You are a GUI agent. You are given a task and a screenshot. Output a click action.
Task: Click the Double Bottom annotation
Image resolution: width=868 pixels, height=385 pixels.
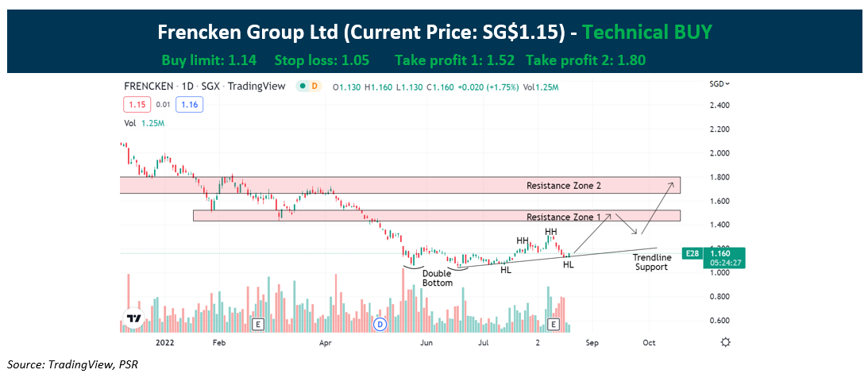[x=438, y=278]
